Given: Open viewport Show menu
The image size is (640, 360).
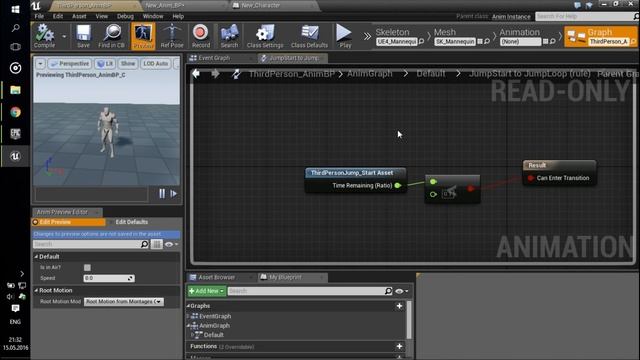Looking at the screenshot, I should coord(128,64).
